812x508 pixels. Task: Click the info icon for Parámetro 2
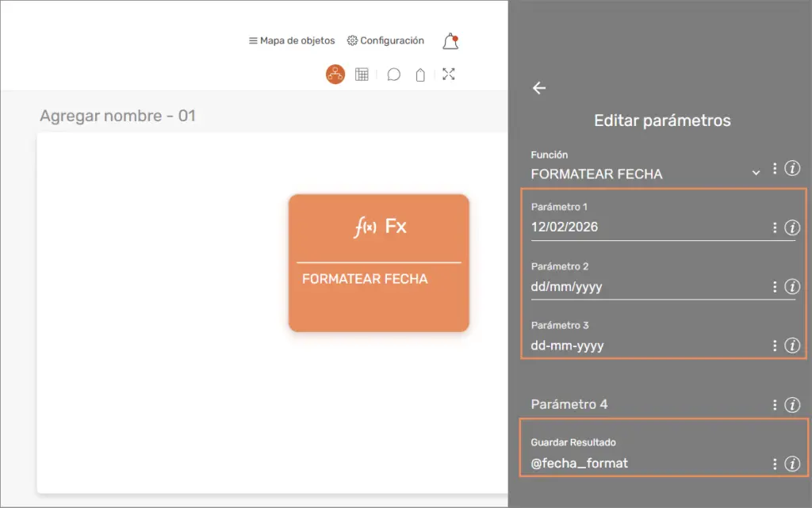792,287
